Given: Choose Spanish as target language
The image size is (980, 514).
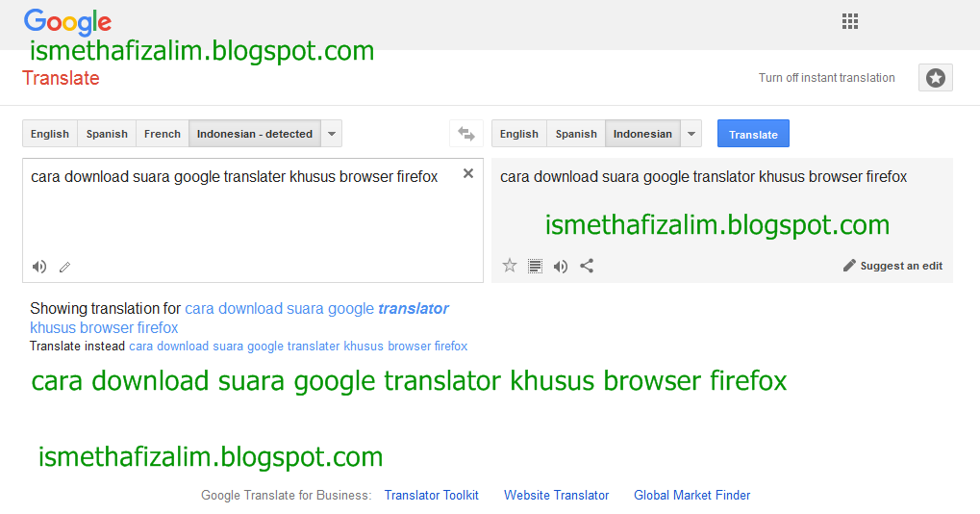Looking at the screenshot, I should coord(576,134).
